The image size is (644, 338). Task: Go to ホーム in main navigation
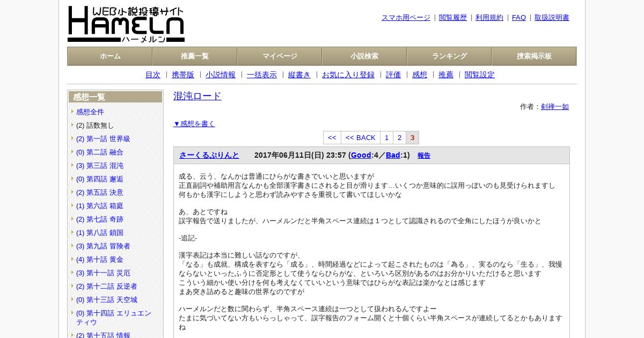[110, 56]
